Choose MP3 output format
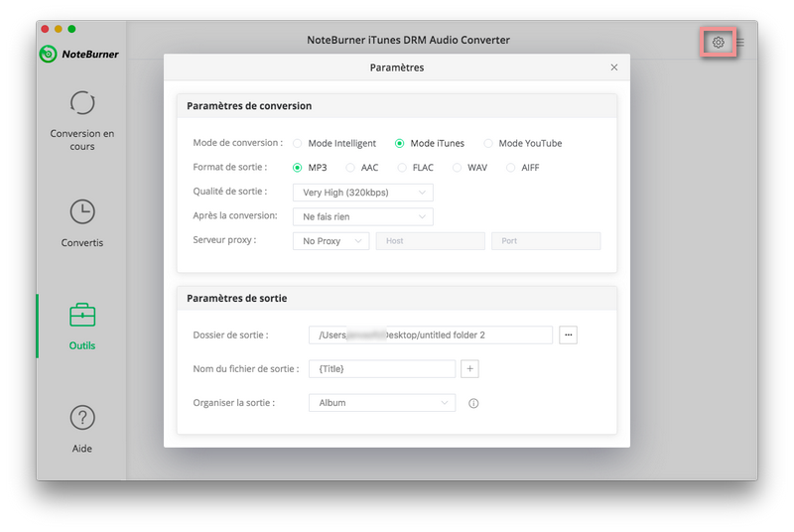Image resolution: width=794 pixels, height=532 pixels. [x=310, y=168]
